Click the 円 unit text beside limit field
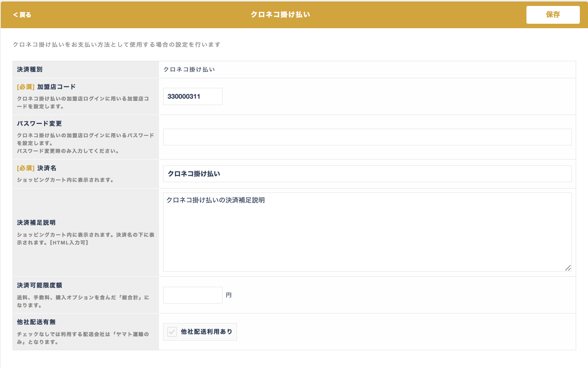The width and height of the screenshot is (588, 368). point(229,295)
